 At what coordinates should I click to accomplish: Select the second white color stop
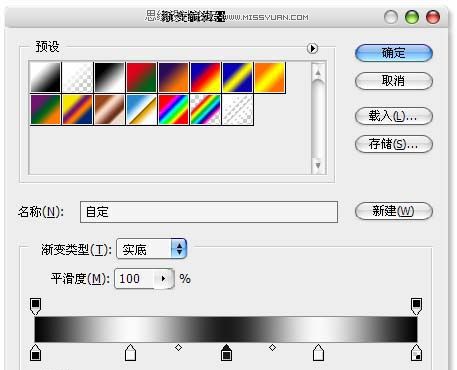pyautogui.click(x=318, y=353)
